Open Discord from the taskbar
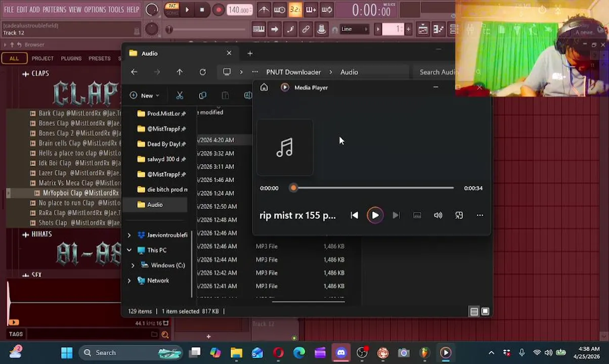609x364 pixels. 341,353
